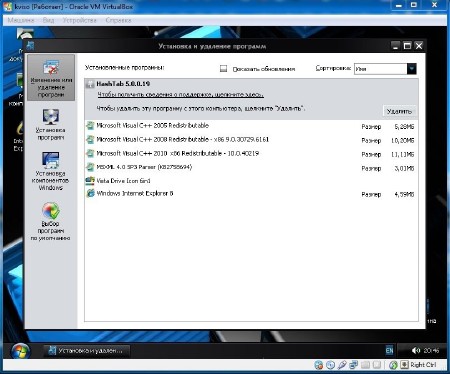
Task: Click the Vista Drive Icon entry icon
Action: (90, 181)
